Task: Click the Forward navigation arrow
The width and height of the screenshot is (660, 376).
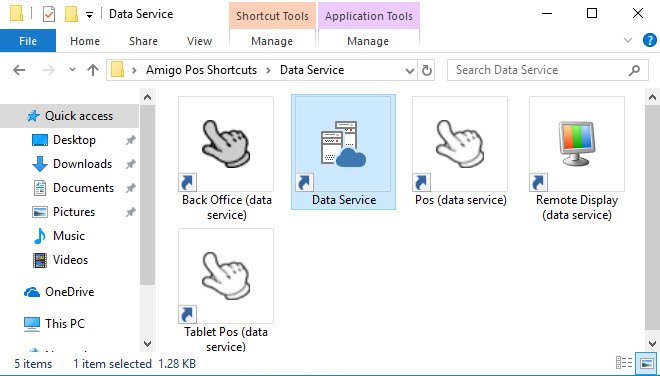Action: coord(48,70)
